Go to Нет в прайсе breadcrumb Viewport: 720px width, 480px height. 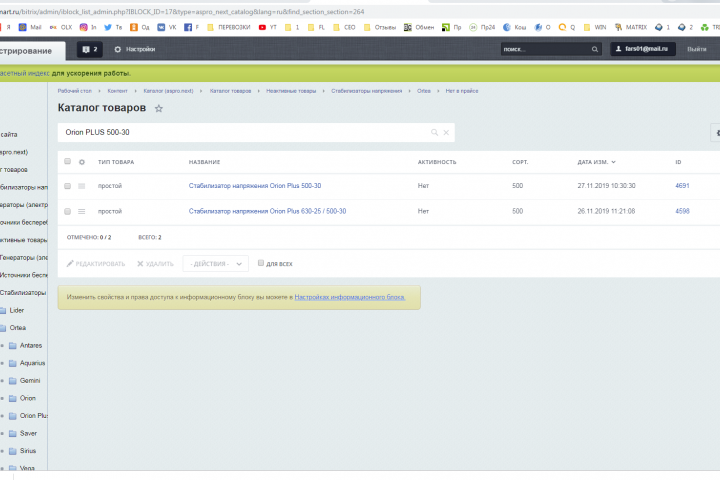point(462,91)
